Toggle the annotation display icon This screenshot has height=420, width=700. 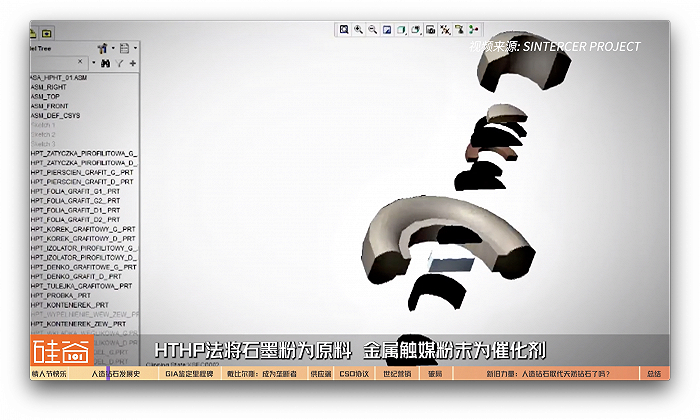point(459,30)
